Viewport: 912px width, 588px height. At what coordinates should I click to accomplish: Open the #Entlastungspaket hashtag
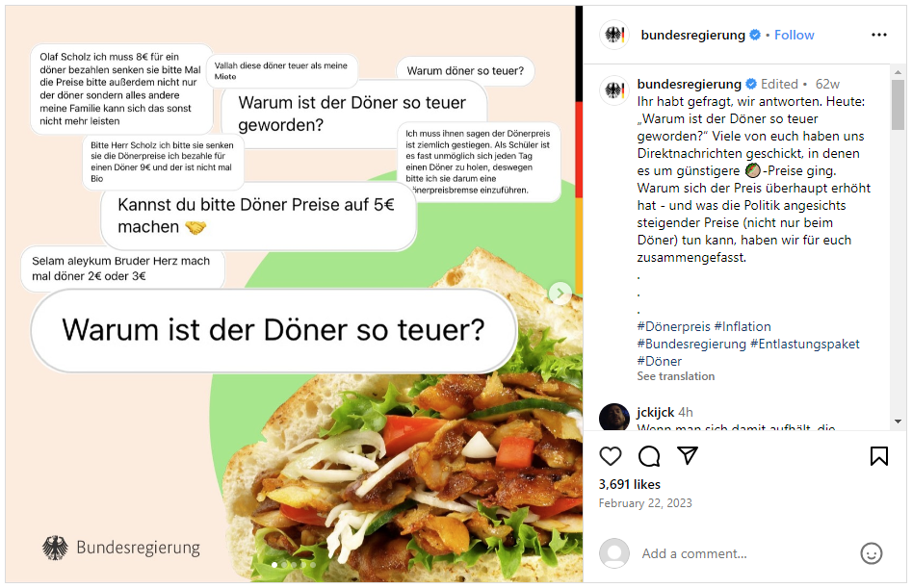coord(804,344)
